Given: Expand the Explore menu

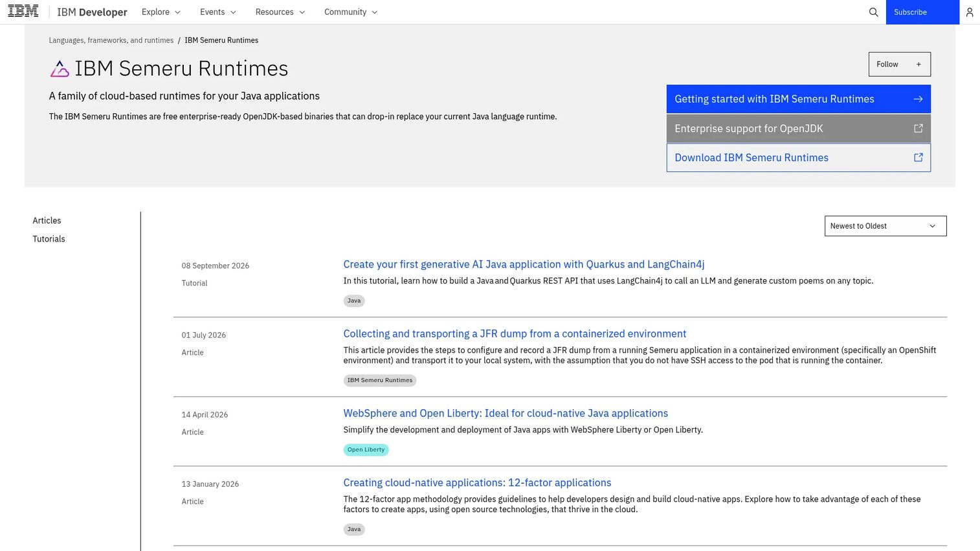Looking at the screenshot, I should click(x=161, y=12).
